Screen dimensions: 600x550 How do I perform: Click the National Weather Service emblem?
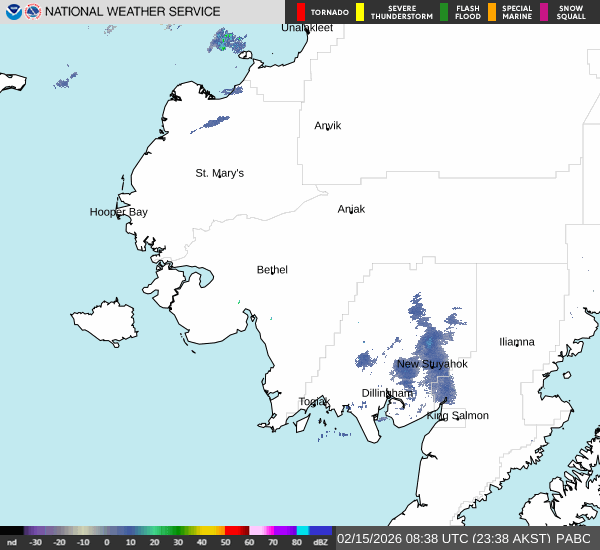34,12
